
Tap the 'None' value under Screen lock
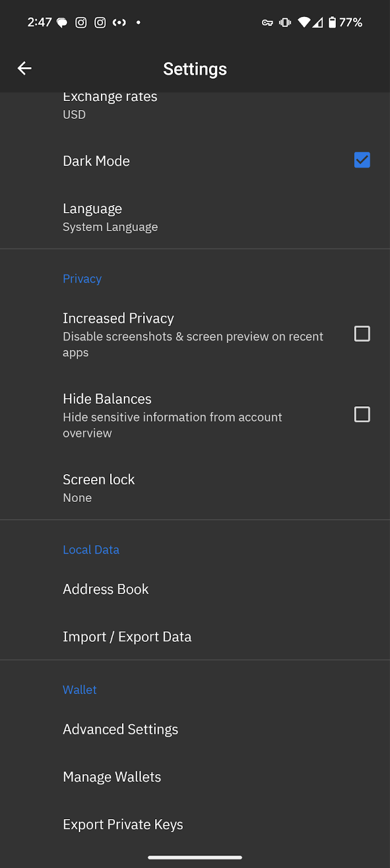coord(77,498)
